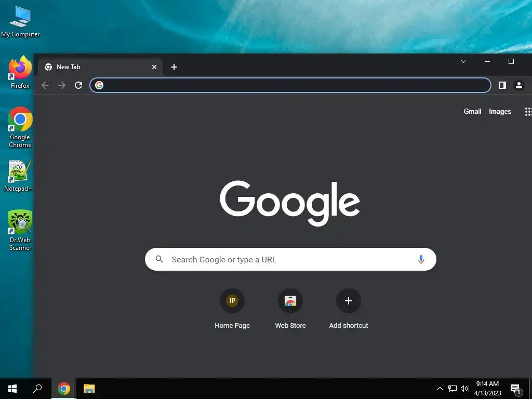Click the Home Page label text
The height and width of the screenshot is (399, 532).
pyautogui.click(x=232, y=325)
